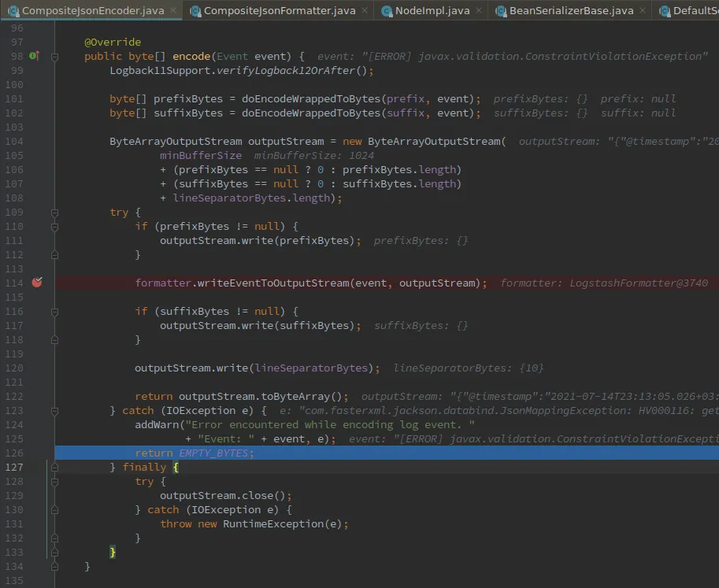
Task: Click the minBufferSize field reference
Action: [201, 155]
